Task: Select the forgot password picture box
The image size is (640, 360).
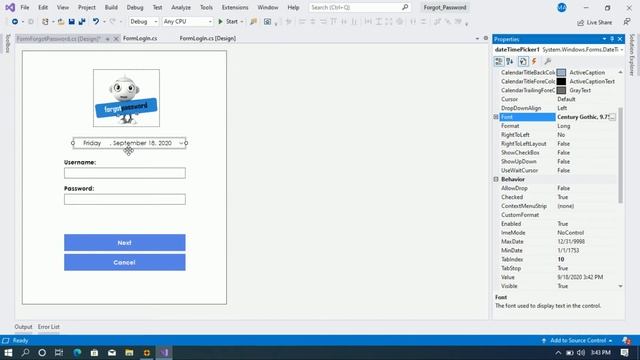Action: click(x=127, y=98)
